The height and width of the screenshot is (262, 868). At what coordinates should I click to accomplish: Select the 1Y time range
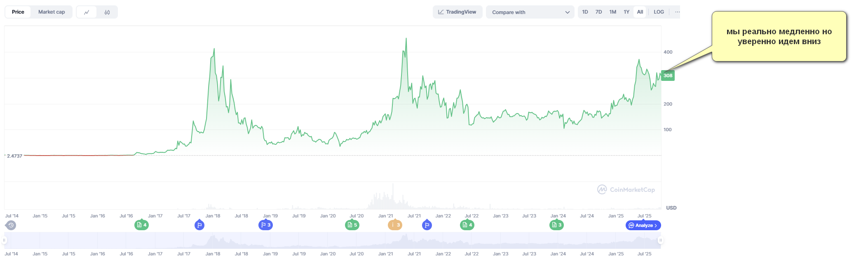pos(626,12)
